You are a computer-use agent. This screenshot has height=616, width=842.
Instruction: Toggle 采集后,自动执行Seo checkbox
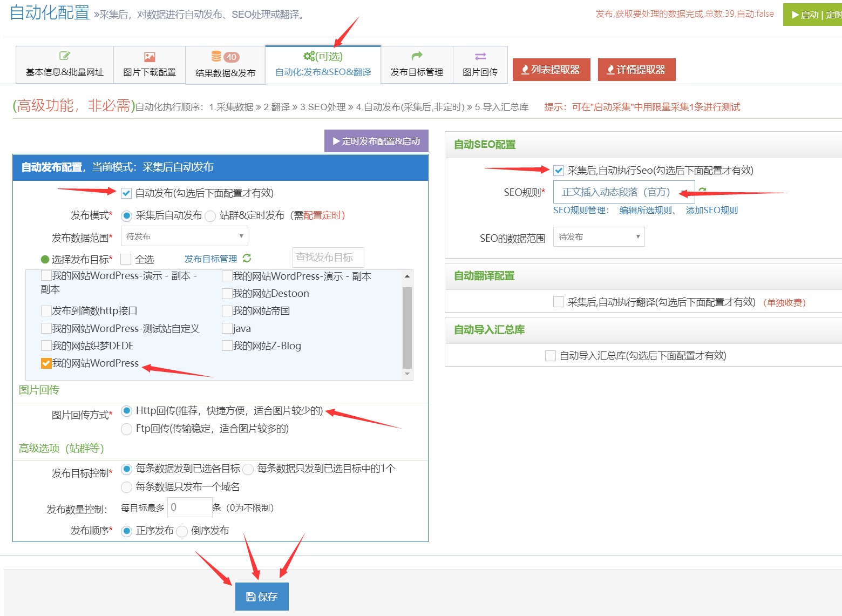point(559,171)
